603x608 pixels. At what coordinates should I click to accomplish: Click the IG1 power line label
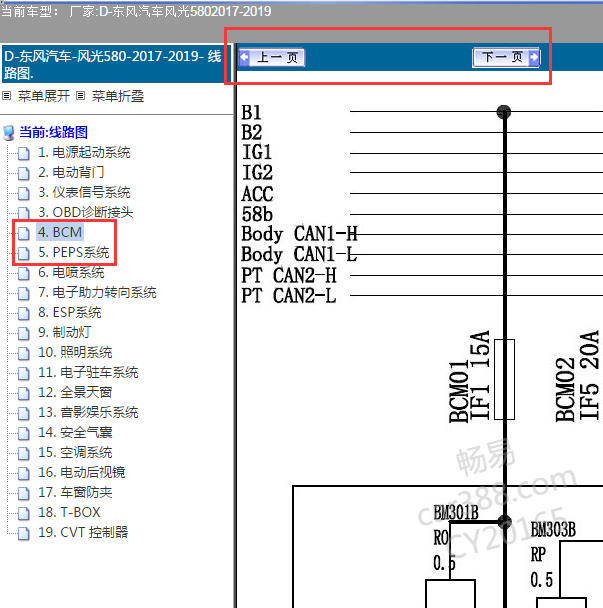[x=256, y=152]
